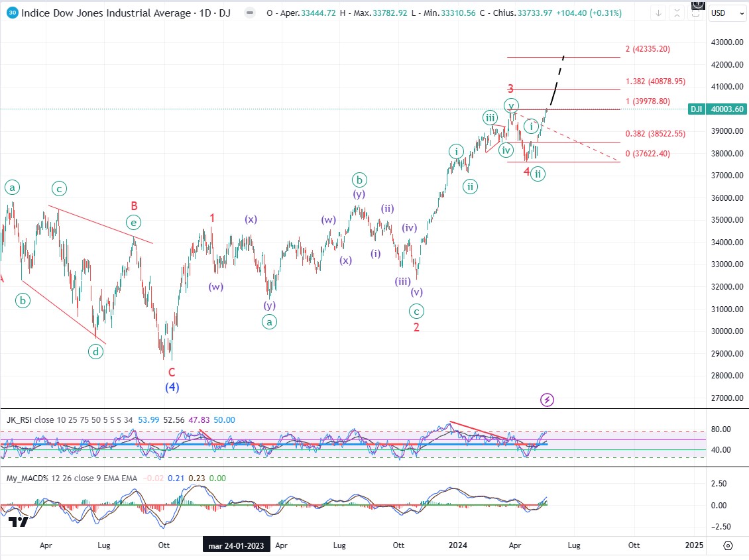Click the TradingView logo

19,522
